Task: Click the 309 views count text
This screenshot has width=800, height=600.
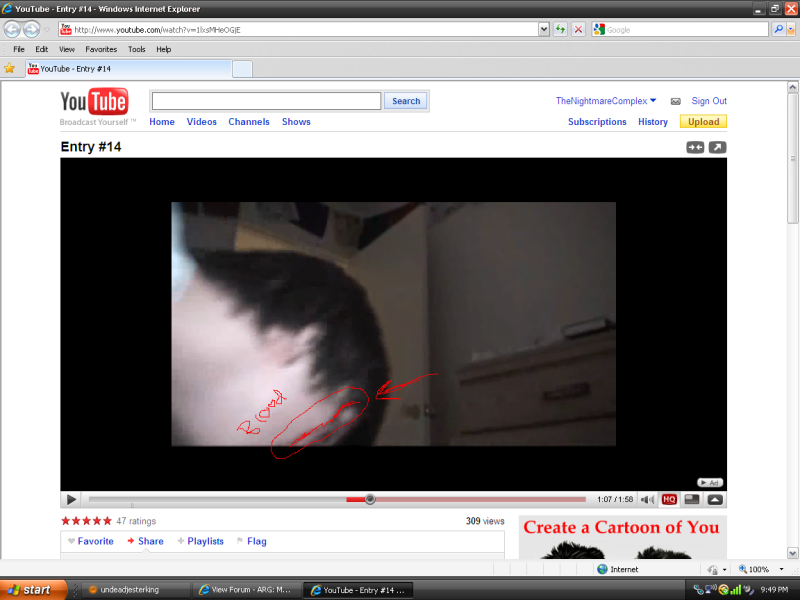Action: 485,521
